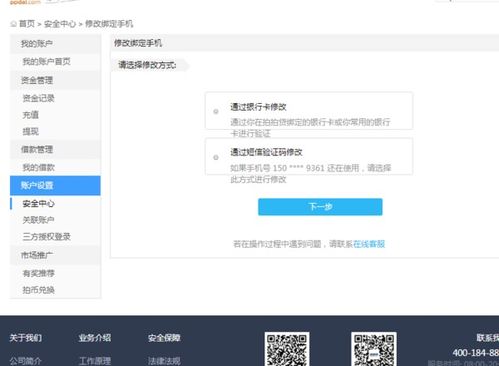Click 我的账户 sidebar header
Image resolution: width=499 pixels, height=366 pixels.
pyautogui.click(x=55, y=44)
